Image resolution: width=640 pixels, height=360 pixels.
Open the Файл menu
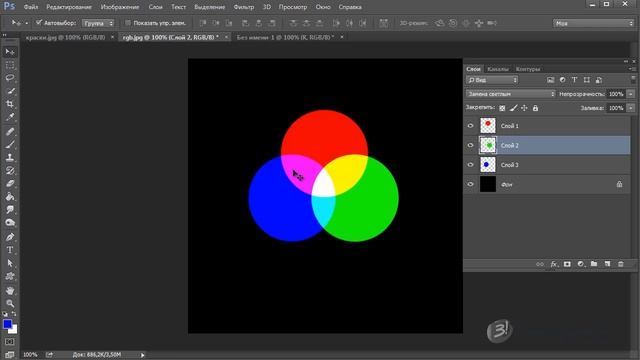(x=31, y=7)
